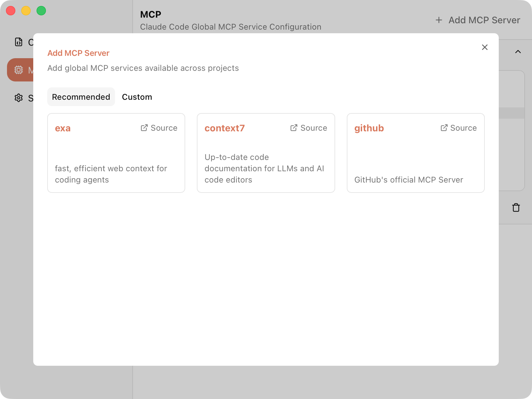Click the orange github card title
The image size is (532, 399).
click(369, 128)
